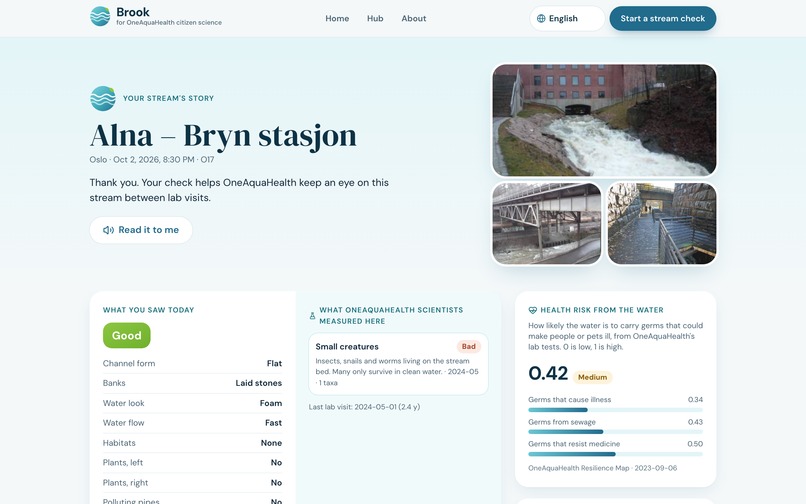Click the Water flow value Fast
Screen dimensions: 806x504
273,423
